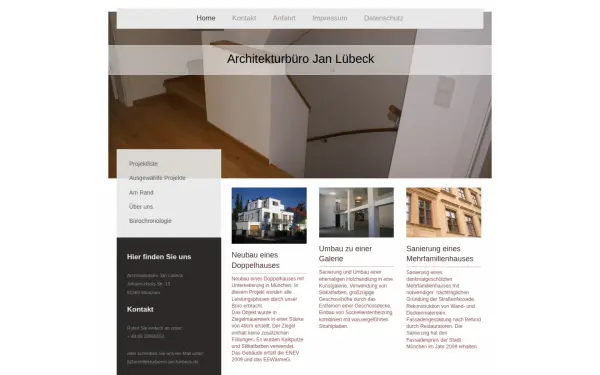
Task: Open the Anfahrt menu item
Action: [284, 18]
